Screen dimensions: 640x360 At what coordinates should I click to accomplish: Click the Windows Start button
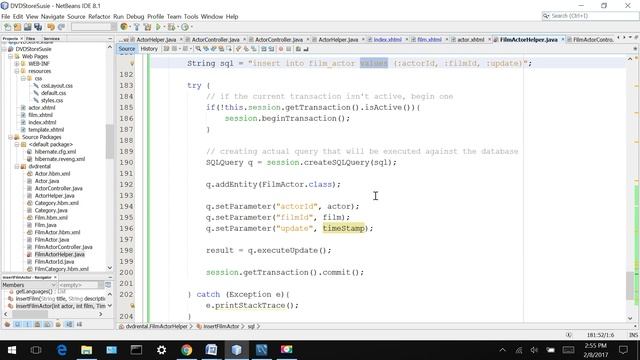tap(11, 350)
